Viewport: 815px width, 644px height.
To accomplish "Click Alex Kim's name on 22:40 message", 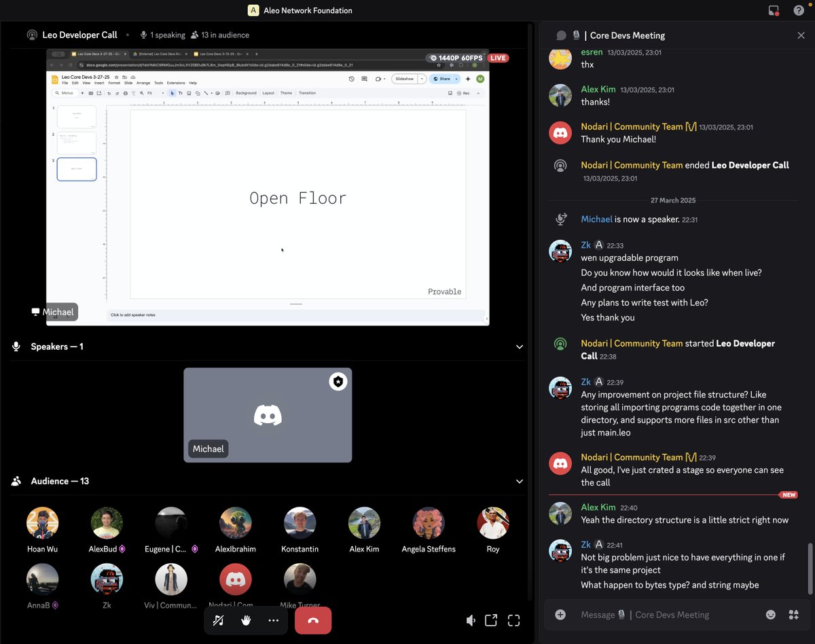I will coord(598,507).
